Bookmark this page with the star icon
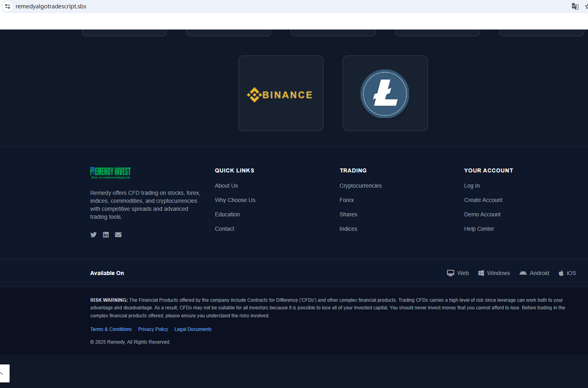The width and height of the screenshot is (588, 388). coord(586,6)
